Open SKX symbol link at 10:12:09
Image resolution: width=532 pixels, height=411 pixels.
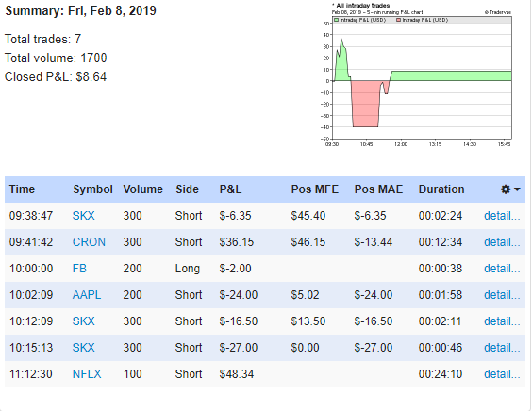click(83, 321)
